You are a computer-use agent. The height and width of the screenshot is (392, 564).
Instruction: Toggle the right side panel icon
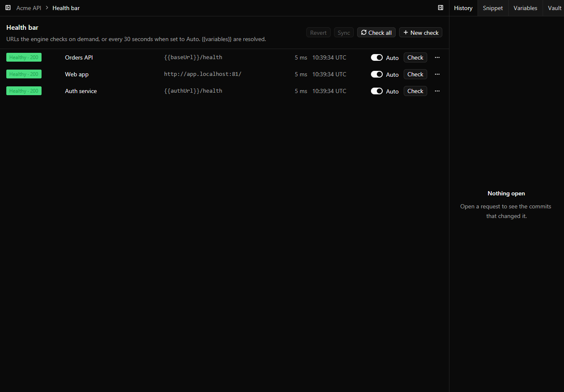click(441, 8)
